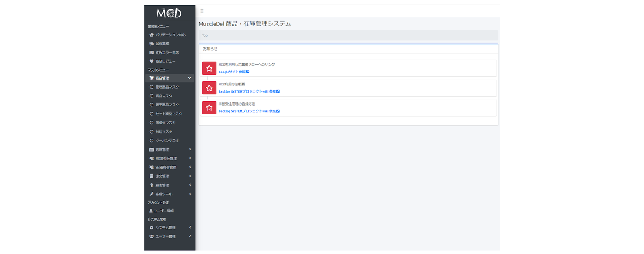Click the MuscleDeli商品・在庫管理システム page title
This screenshot has width=644, height=254.
click(x=245, y=24)
